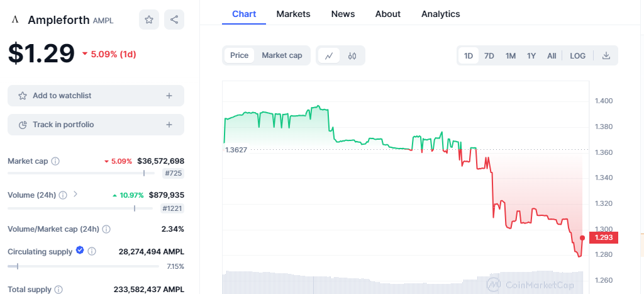
Task: Open the Analytics tab
Action: 441,14
